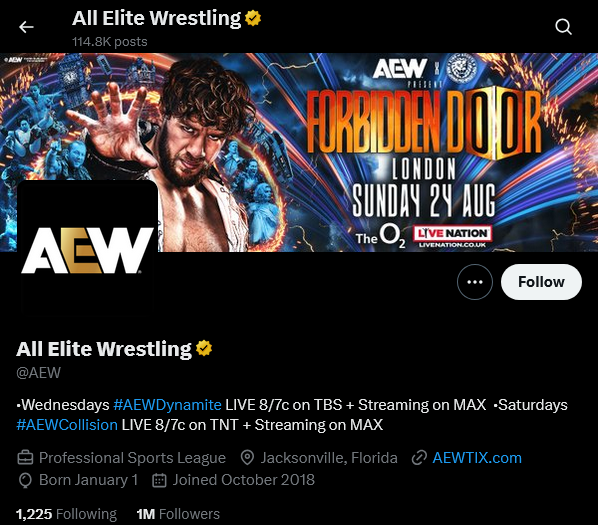Click the All Elite Wrestling header title
This screenshot has width=598, height=525.
(x=156, y=18)
